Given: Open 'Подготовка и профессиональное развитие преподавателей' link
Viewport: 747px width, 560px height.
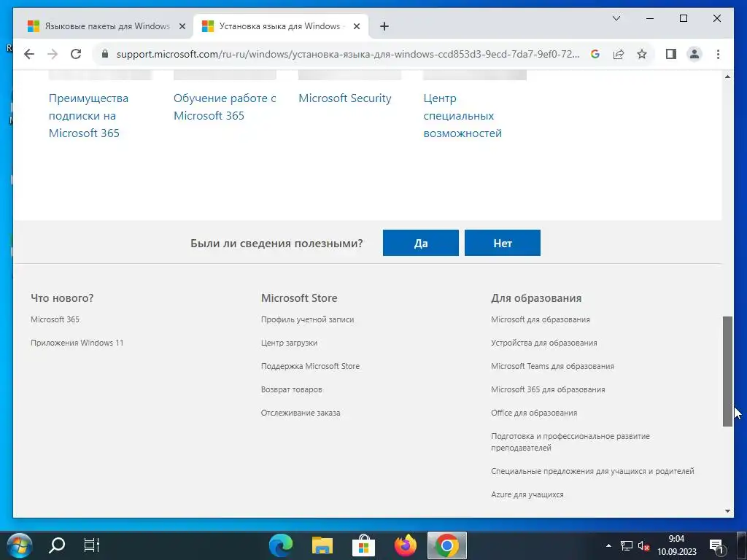Looking at the screenshot, I should [570, 442].
